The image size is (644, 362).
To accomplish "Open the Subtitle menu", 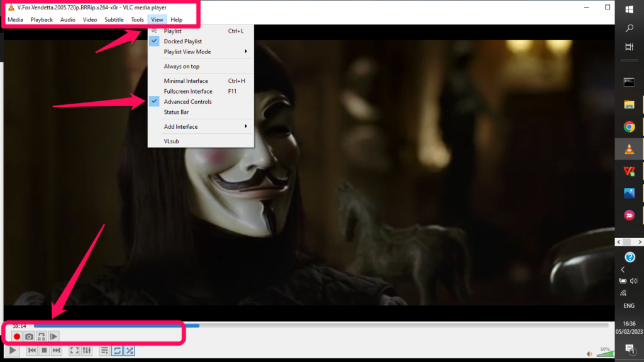I will coord(114,19).
